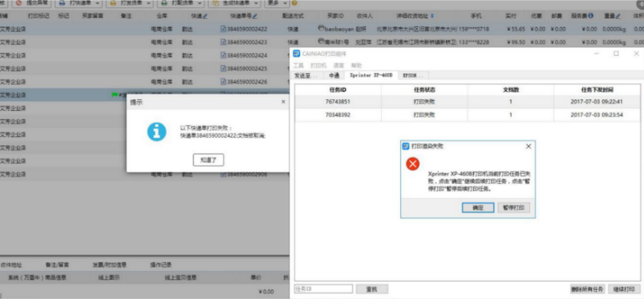Click the pencil edit icon next to 快递单号 header

(x=255, y=16)
